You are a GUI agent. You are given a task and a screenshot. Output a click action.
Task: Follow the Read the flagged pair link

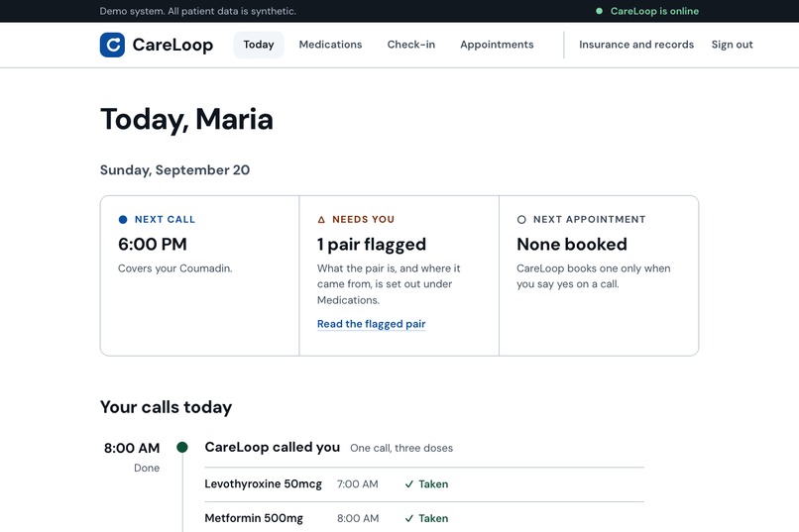(371, 324)
